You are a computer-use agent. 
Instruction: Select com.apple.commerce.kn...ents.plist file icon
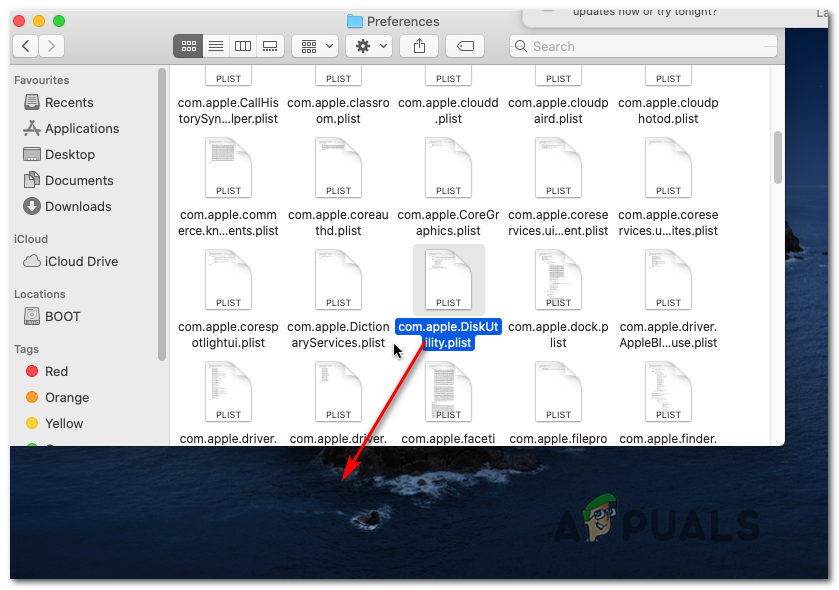[228, 168]
